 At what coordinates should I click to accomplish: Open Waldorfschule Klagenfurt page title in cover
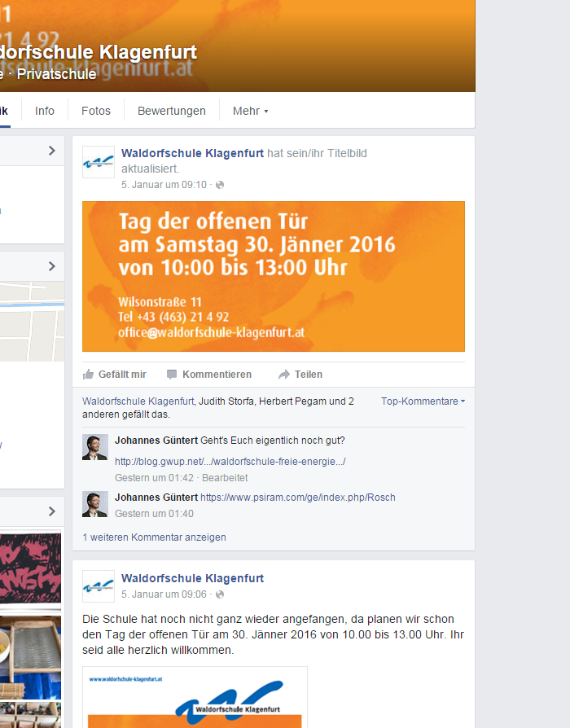(99, 52)
